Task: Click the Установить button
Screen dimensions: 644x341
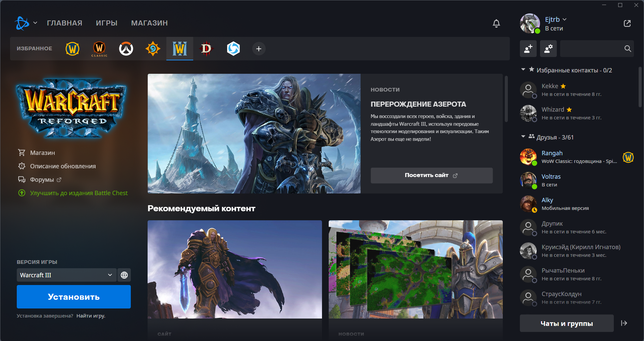Action: click(74, 297)
